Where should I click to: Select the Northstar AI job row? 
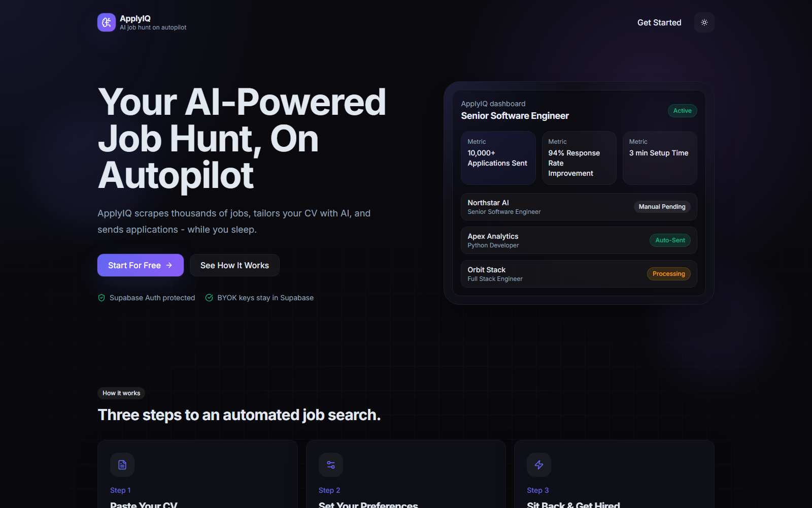[579, 207]
